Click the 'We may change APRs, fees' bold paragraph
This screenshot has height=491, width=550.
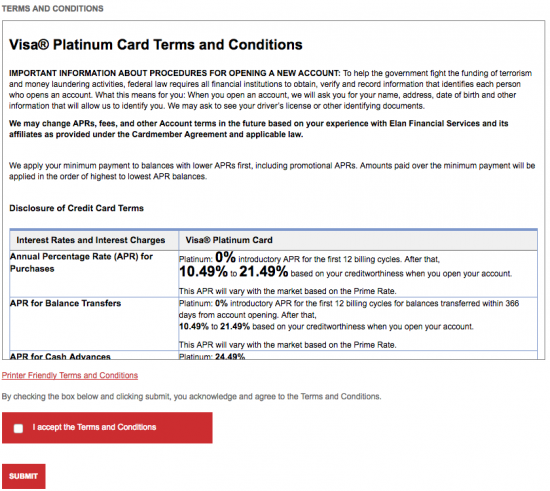pos(259,129)
